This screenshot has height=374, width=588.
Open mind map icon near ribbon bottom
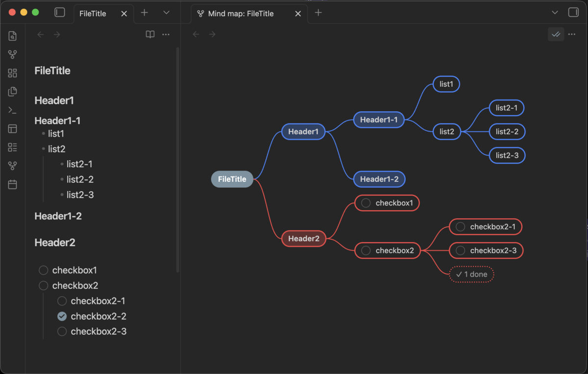[13, 166]
